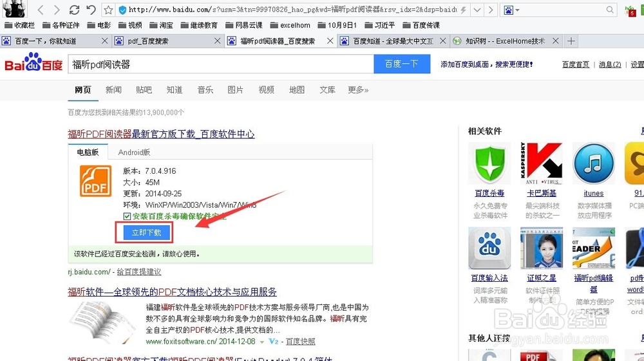Open the 10月9日1 bookmark folder

[337, 26]
